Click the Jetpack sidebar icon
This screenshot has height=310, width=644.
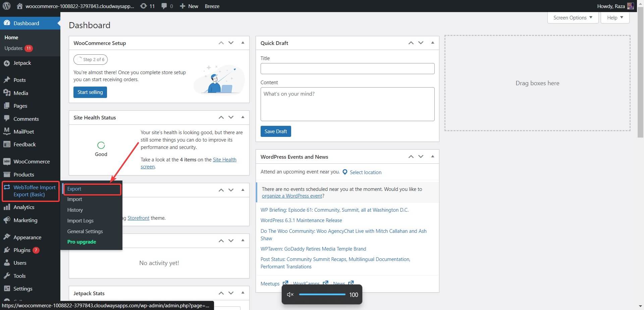point(7,63)
